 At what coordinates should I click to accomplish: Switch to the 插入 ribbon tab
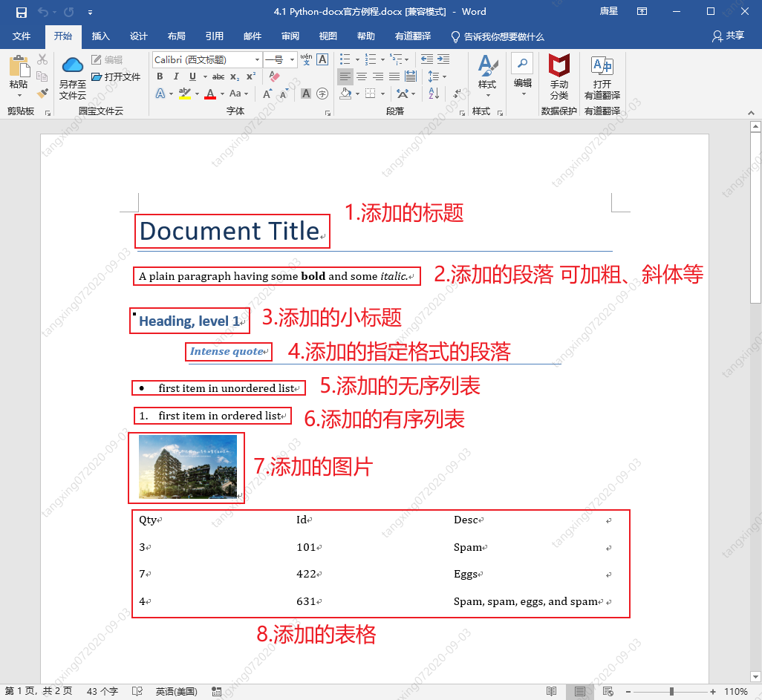point(100,36)
